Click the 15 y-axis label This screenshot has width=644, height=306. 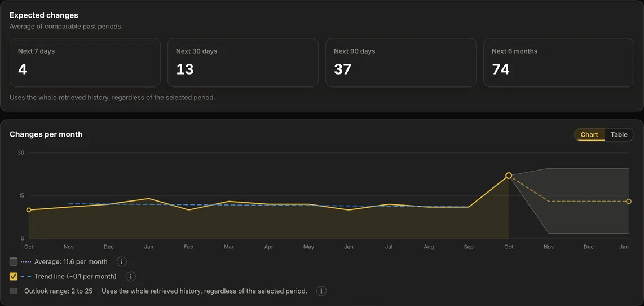click(21, 195)
